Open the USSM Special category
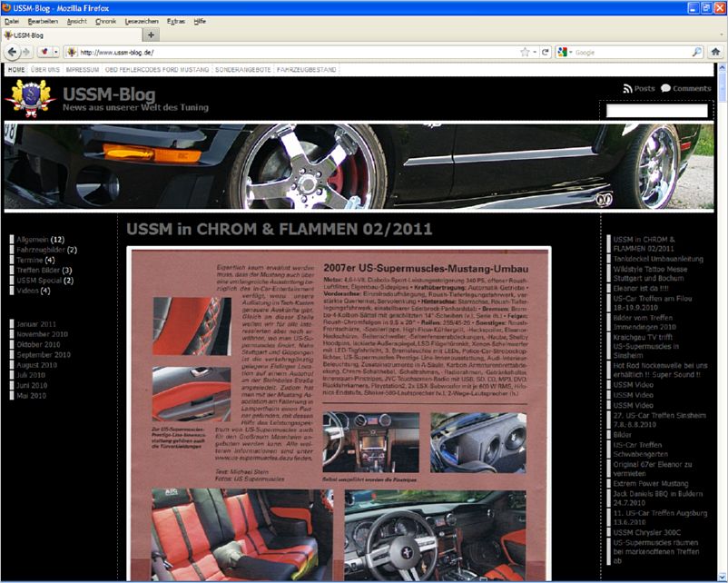The height and width of the screenshot is (583, 728). coord(39,281)
